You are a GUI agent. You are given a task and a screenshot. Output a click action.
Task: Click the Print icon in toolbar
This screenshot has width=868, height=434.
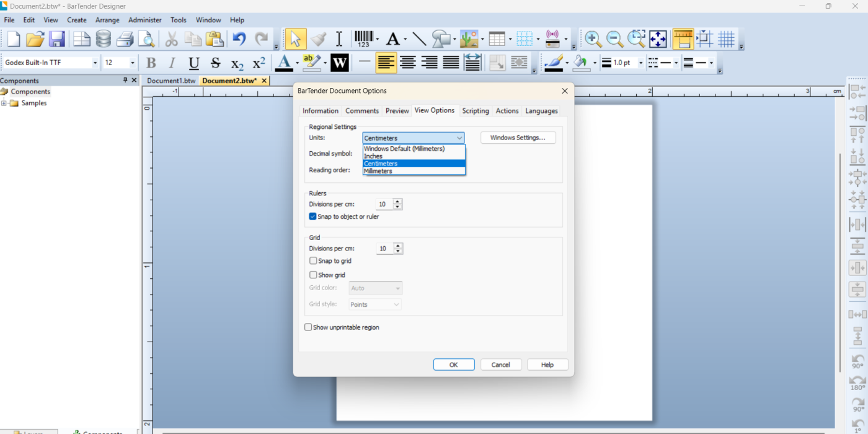coord(125,39)
